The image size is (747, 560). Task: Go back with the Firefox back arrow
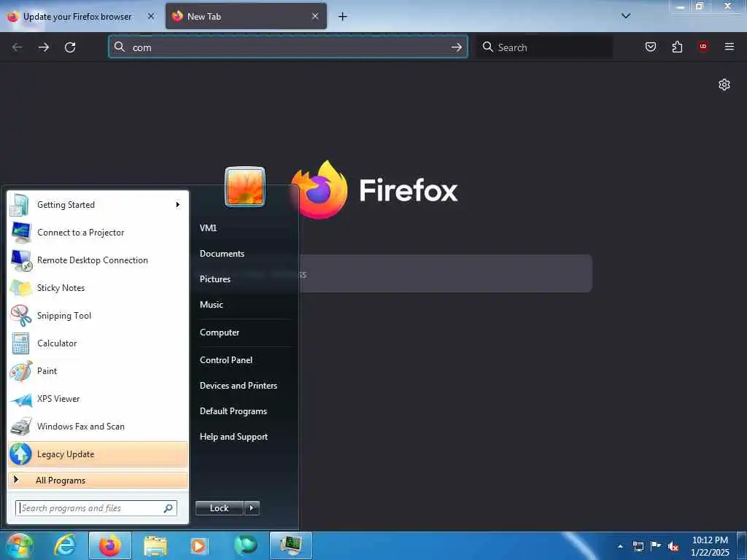point(18,47)
